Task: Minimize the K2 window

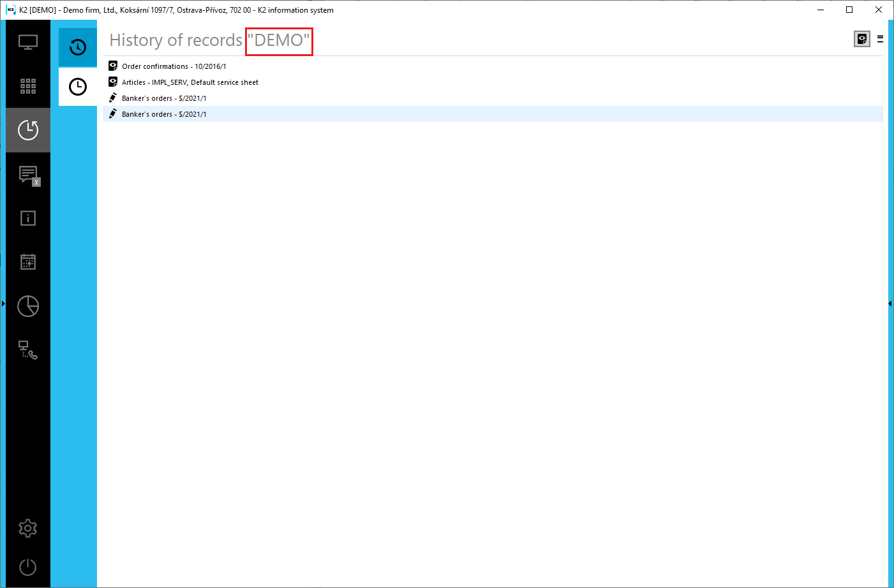Action: 821,10
